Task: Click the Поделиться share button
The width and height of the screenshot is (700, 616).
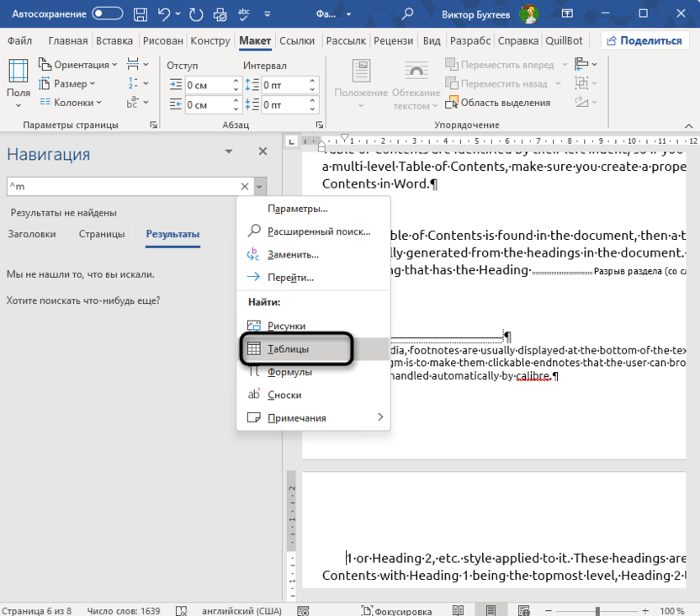Action: tap(644, 40)
